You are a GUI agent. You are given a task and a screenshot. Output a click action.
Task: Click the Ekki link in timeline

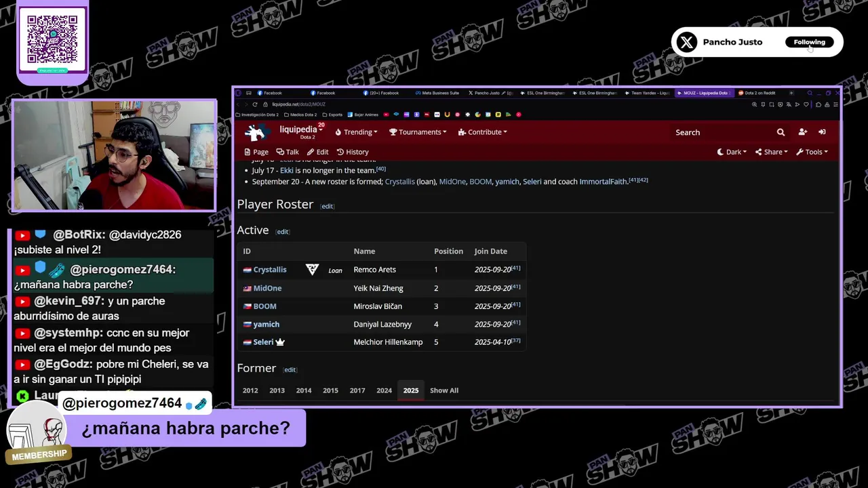287,170
